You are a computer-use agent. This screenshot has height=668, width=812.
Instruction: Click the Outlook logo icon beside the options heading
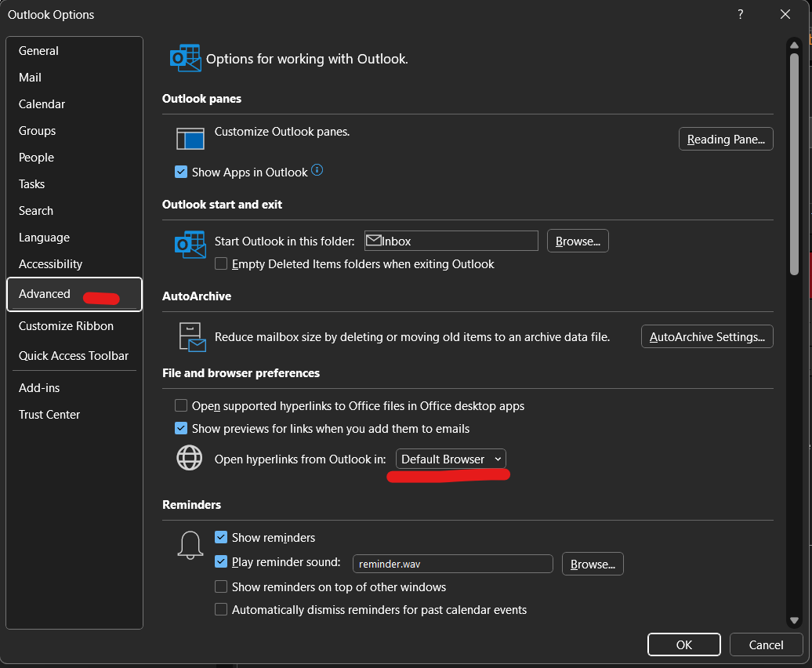coord(186,58)
